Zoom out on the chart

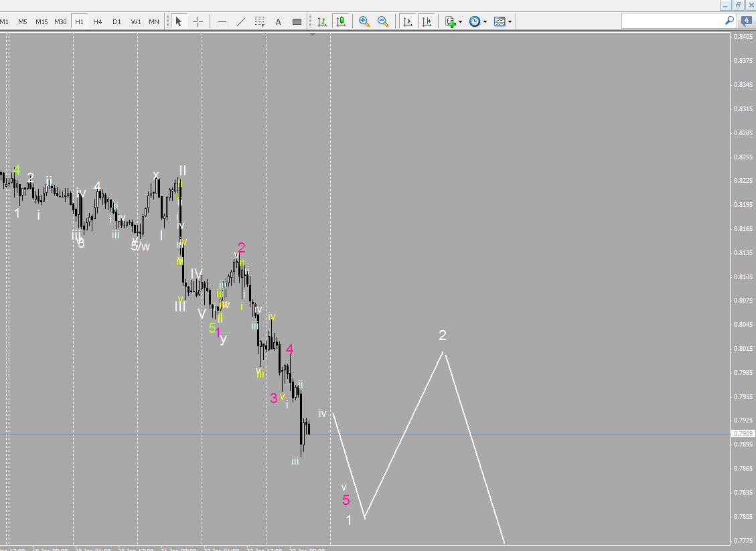tap(383, 21)
